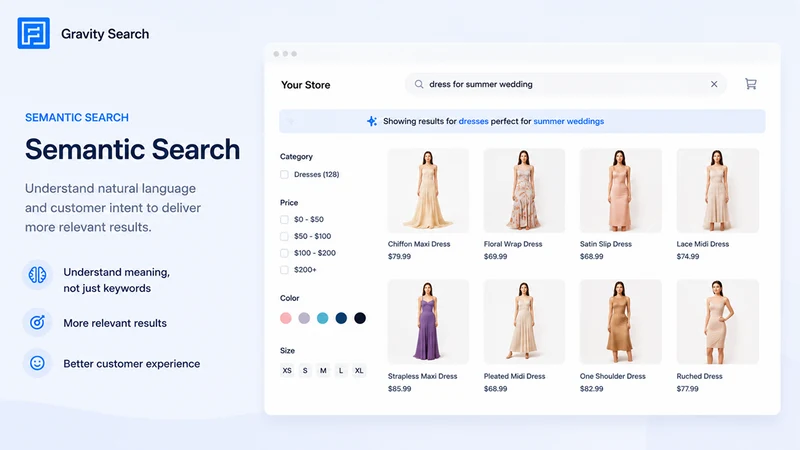Click the brain icon beside Understand meaning
This screenshot has width=800, height=450.
(37, 275)
